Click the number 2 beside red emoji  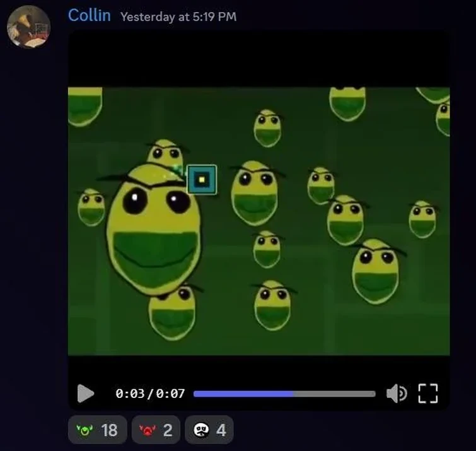coord(168,430)
